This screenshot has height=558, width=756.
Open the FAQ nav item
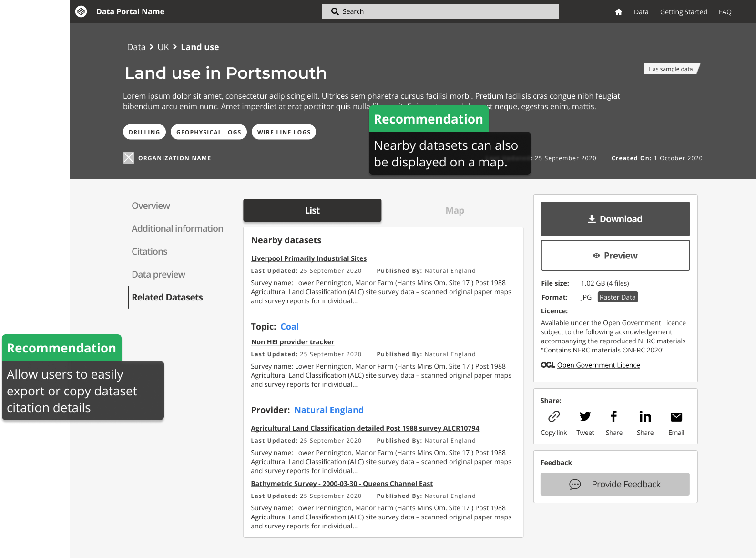[x=725, y=12]
